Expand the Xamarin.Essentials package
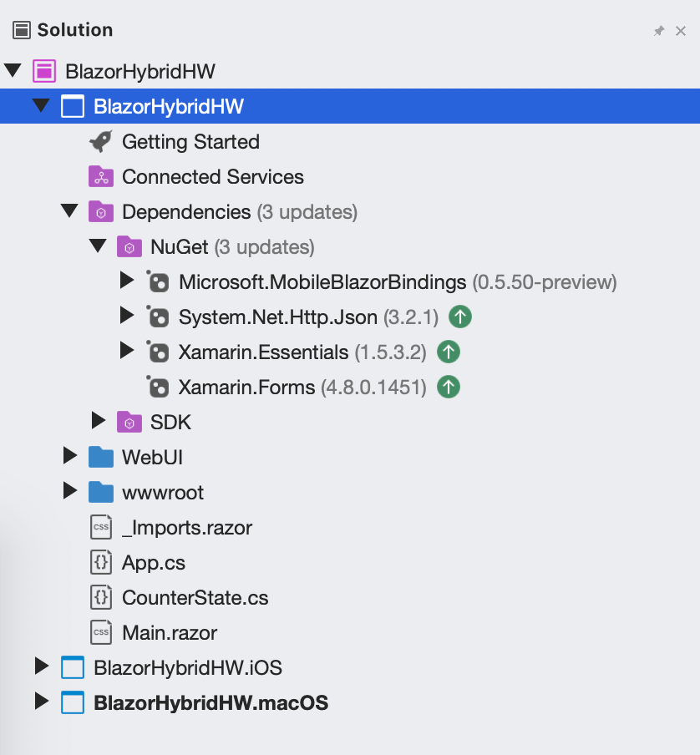700x755 pixels. (x=127, y=351)
